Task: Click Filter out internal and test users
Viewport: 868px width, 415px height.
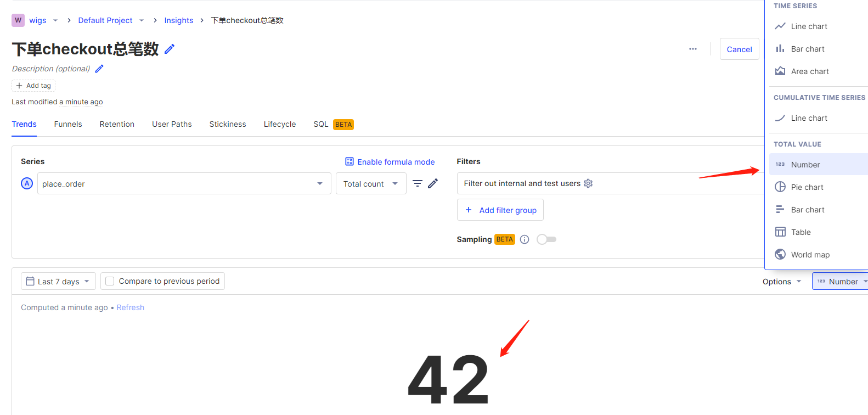Action: (522, 183)
